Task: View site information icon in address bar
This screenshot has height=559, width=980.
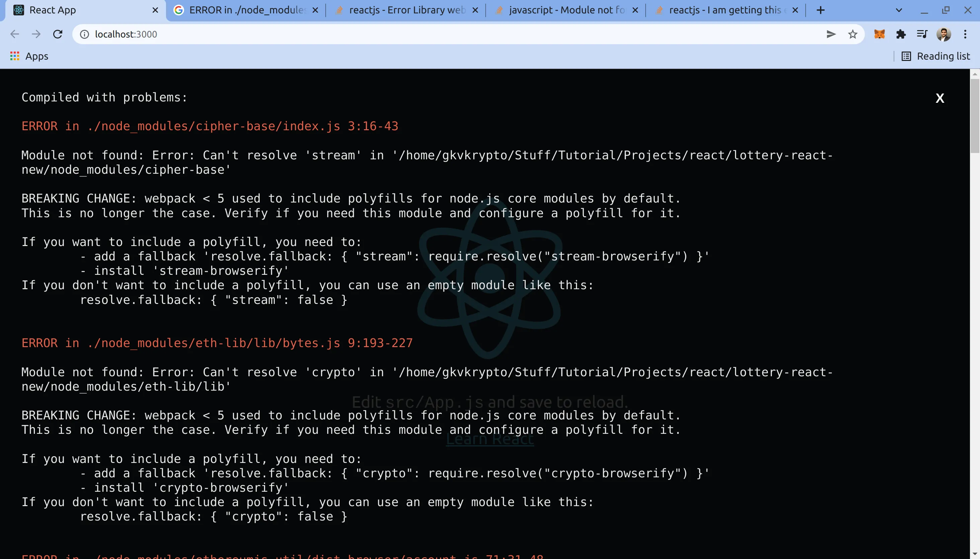Action: point(84,34)
